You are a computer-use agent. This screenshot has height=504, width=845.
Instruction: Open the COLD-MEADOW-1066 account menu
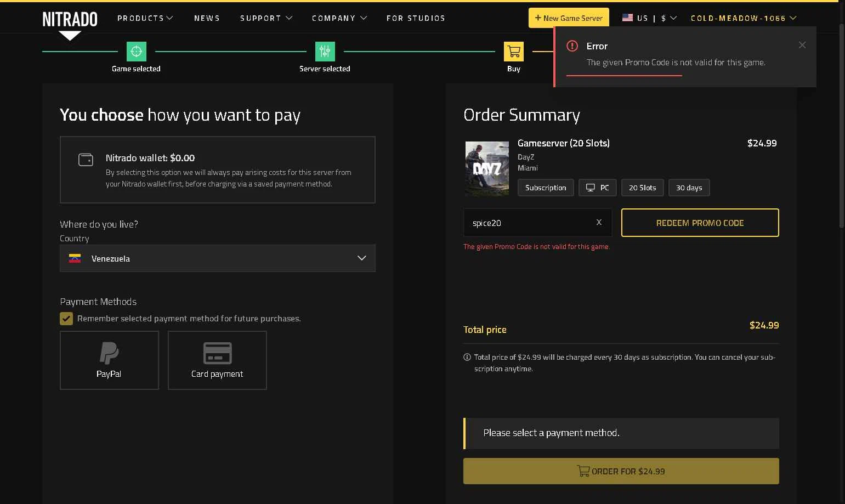point(744,18)
